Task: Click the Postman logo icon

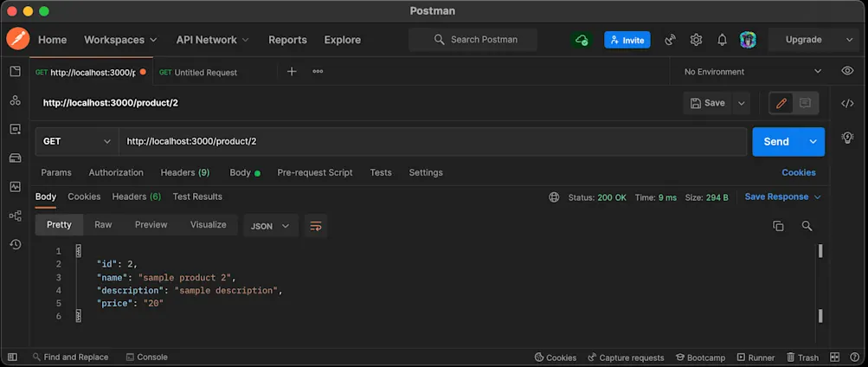Action: (17, 39)
